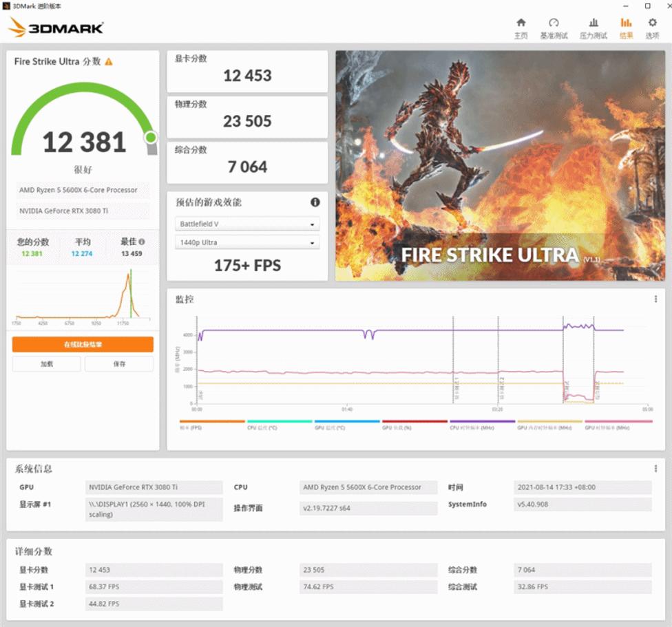The width and height of the screenshot is (672, 627).
Task: Click the average score 12 274
Action: 82,253
